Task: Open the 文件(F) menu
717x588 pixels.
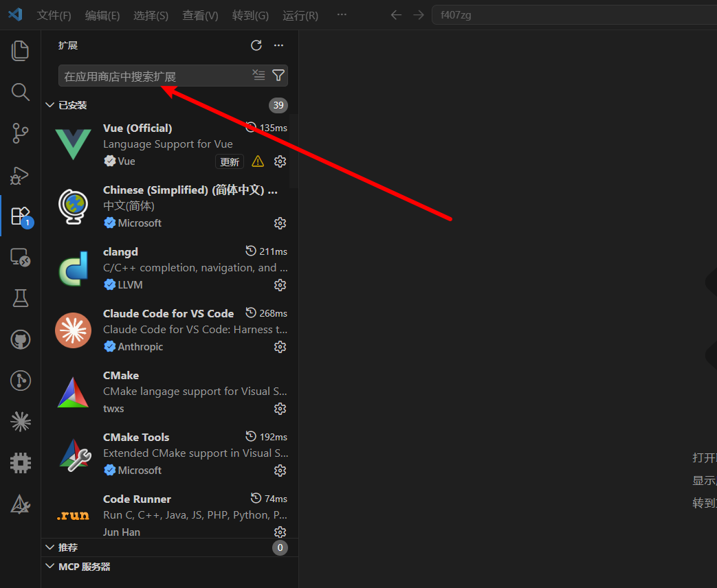Action: point(54,16)
